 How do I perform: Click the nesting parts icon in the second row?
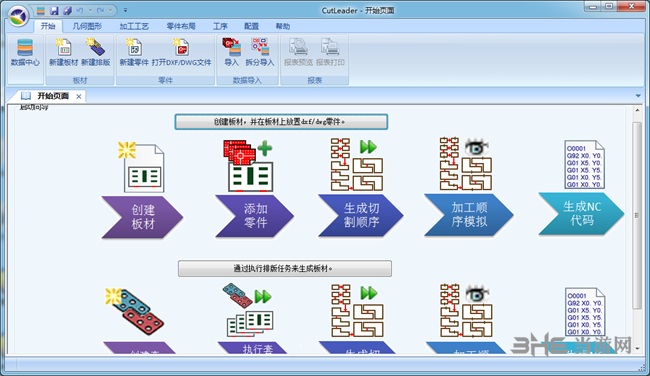click(134, 311)
